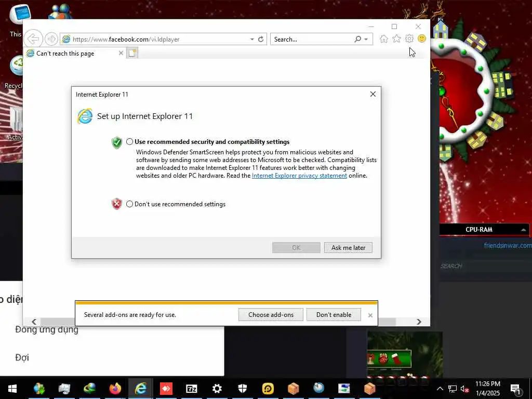Screen dimensions: 532x399
Task: Click the green shield icon in the dialog
Action: [x=117, y=142]
